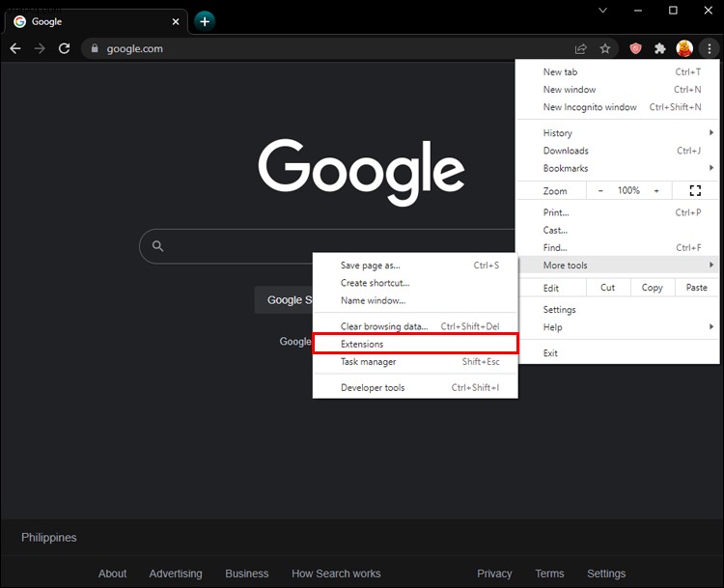Select Print... menu entry
The height and width of the screenshot is (588, 724).
(x=618, y=212)
